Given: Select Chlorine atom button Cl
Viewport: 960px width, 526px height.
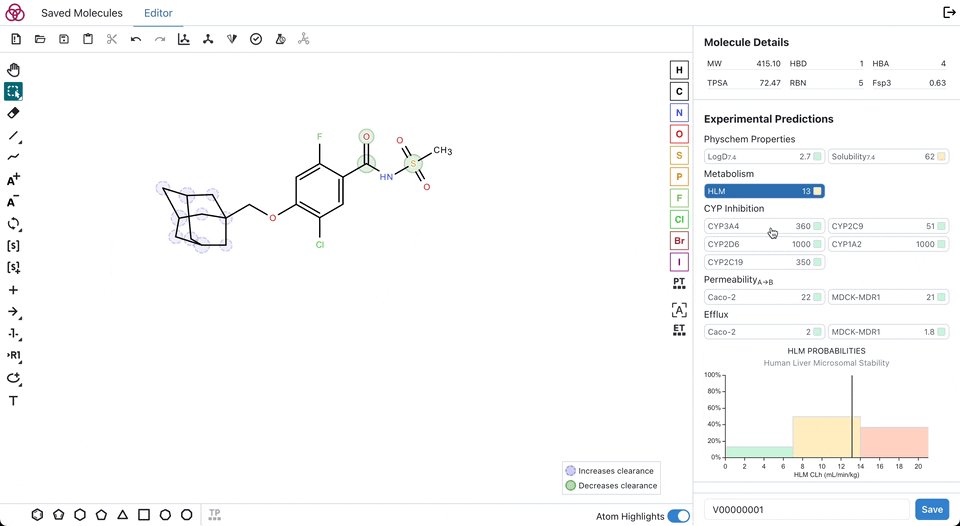Looking at the screenshot, I should point(679,220).
